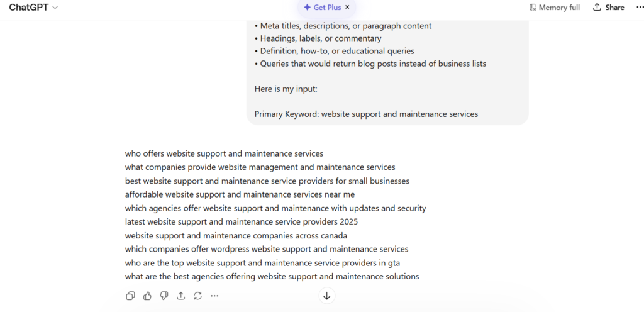Give the response a thumbs down
Image resolution: width=644 pixels, height=312 pixels.
point(164,296)
